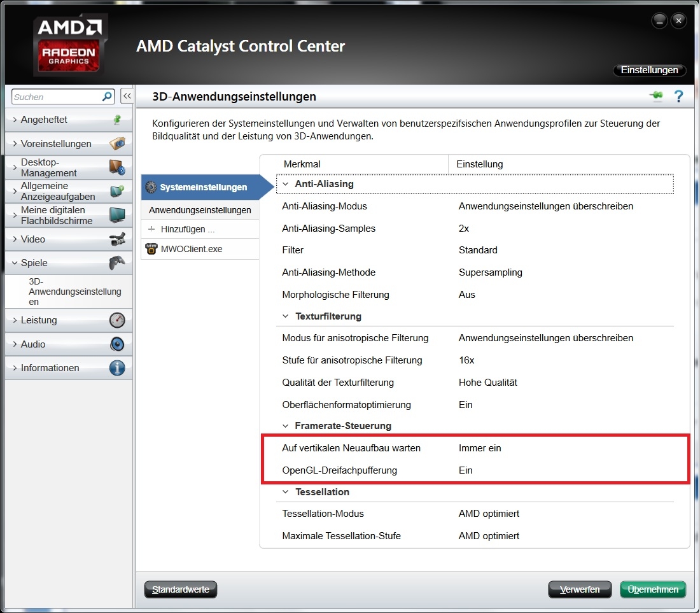Viewport: 700px width, 613px height.
Task: Click the Voreinstellungen icon
Action: (x=118, y=143)
